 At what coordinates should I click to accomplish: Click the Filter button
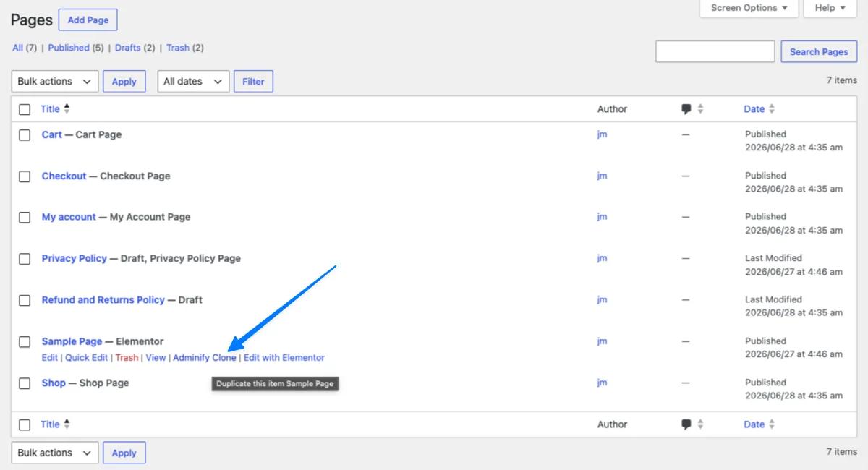click(253, 82)
